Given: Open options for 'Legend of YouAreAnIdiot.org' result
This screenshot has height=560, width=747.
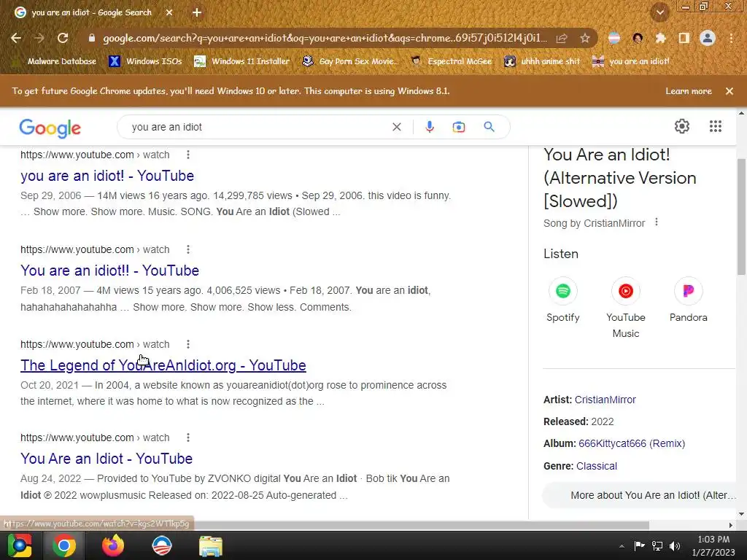Looking at the screenshot, I should click(x=188, y=344).
